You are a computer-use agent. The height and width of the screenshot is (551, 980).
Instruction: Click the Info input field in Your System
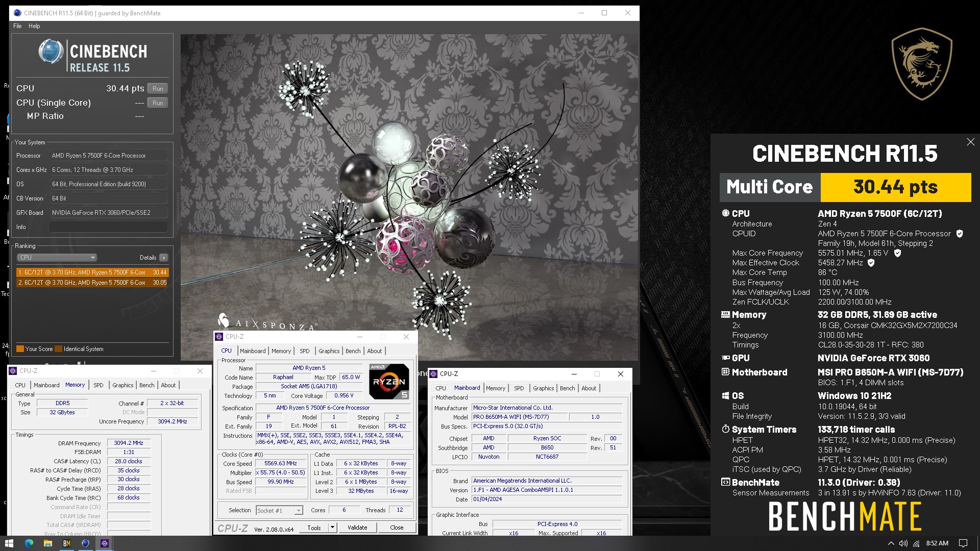(109, 227)
